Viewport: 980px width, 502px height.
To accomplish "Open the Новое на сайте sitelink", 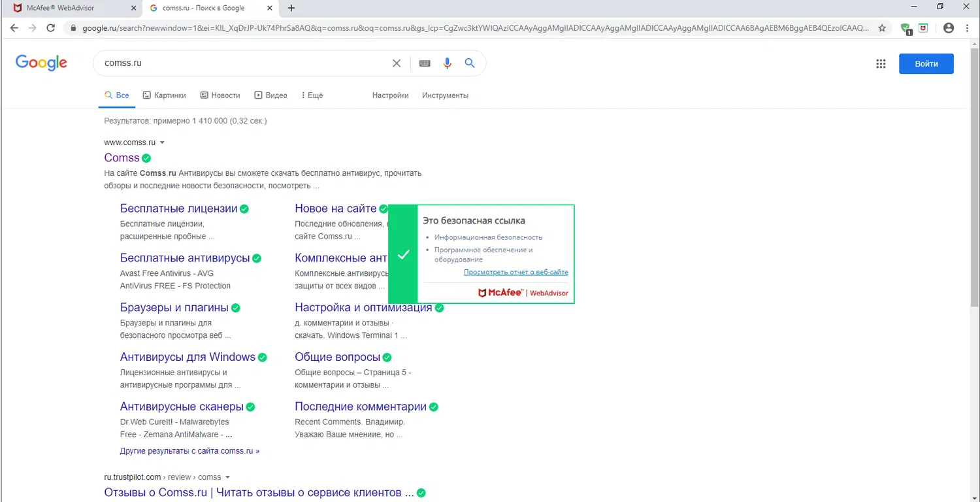I will [335, 209].
